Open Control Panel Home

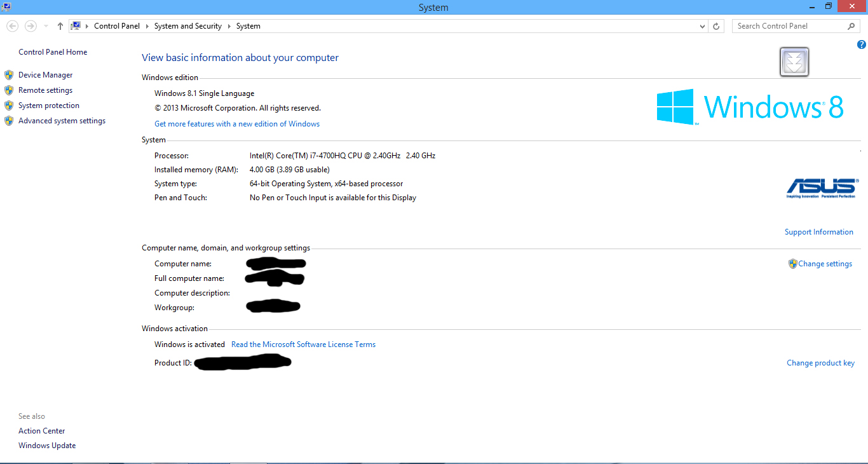53,52
